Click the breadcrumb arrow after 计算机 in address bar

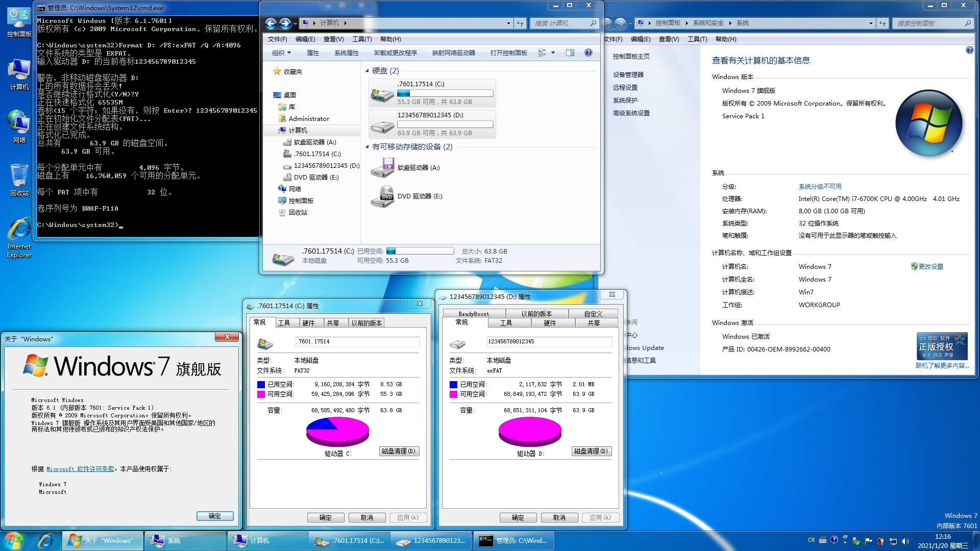(346, 23)
